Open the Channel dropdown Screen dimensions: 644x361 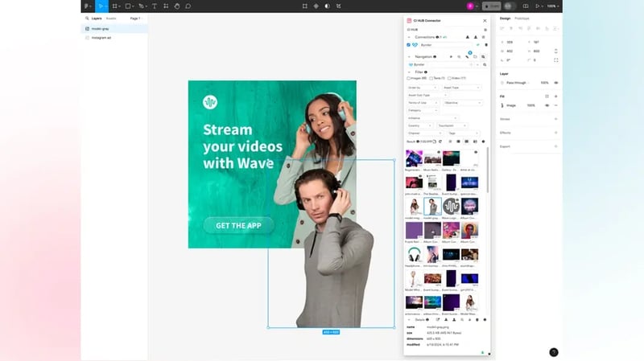point(425,133)
